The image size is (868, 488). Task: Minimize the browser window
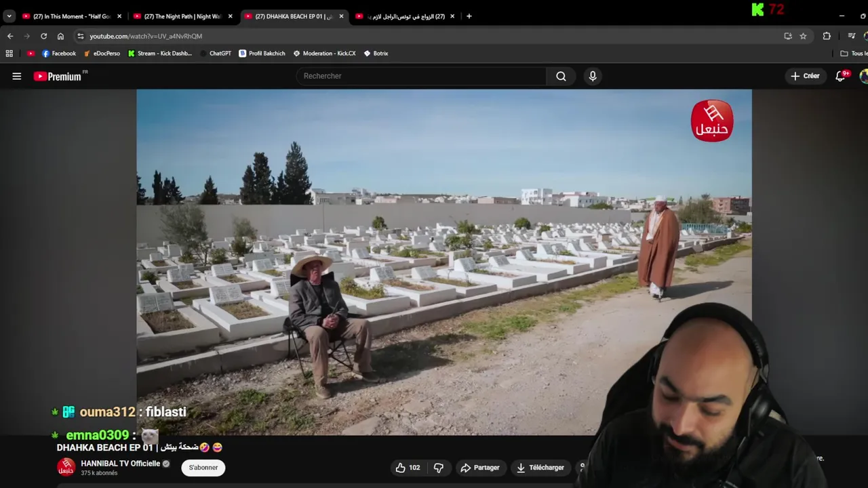(x=842, y=16)
